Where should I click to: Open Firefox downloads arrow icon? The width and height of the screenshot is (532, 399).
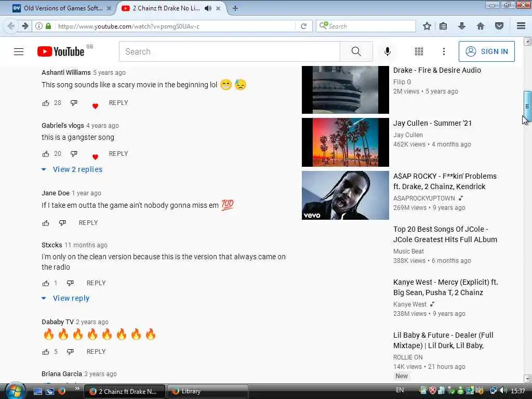(462, 26)
